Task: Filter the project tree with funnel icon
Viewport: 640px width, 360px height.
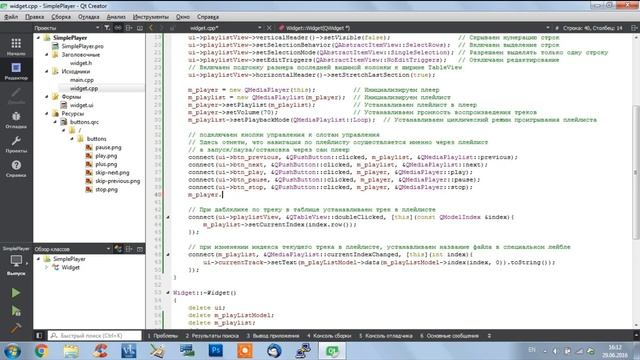Action: (107, 28)
